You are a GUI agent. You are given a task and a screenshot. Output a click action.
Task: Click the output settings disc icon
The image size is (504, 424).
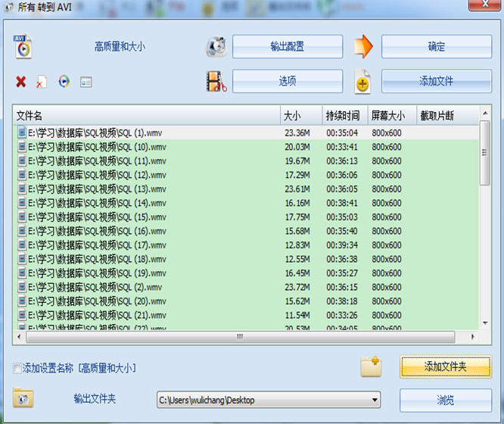pos(216,47)
